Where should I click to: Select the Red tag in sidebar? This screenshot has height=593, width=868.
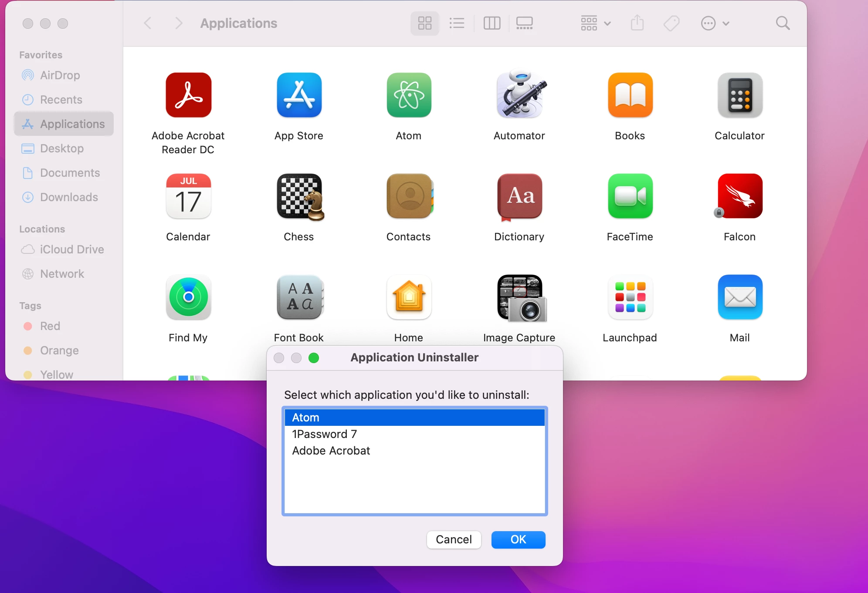[x=64, y=326]
